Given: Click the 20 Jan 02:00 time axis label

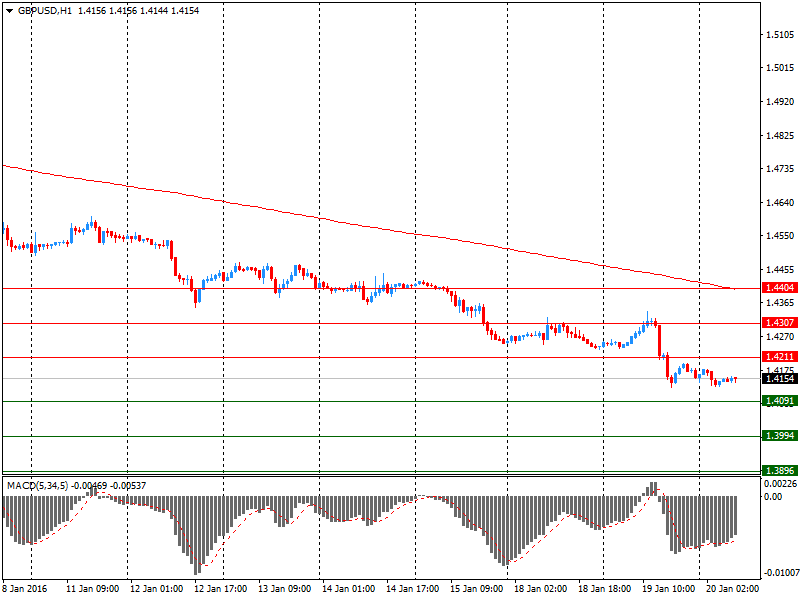Looking at the screenshot, I should click(732, 589).
